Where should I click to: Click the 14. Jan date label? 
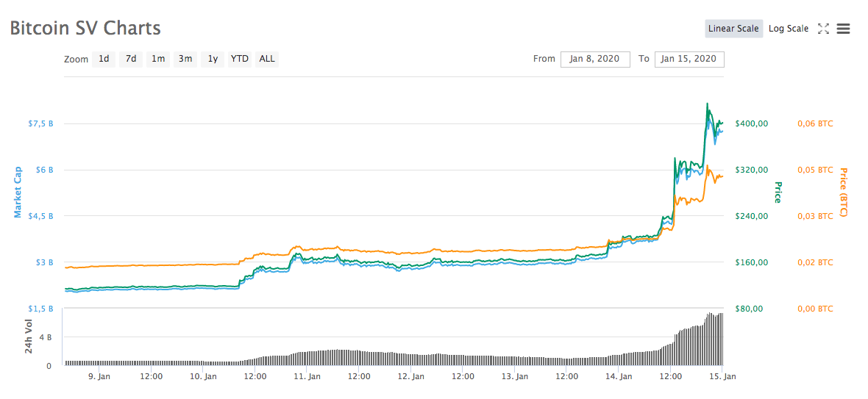(619, 377)
